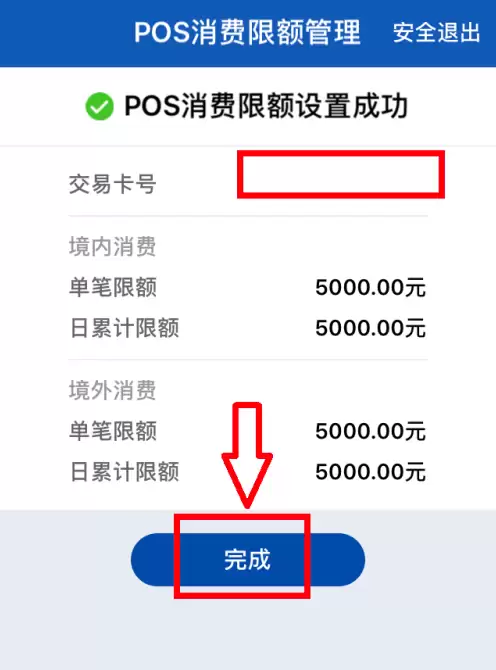Screen dimensions: 496x670
Task: Select the POS消费限额设置成功 message text
Action: pyautogui.click(x=266, y=106)
